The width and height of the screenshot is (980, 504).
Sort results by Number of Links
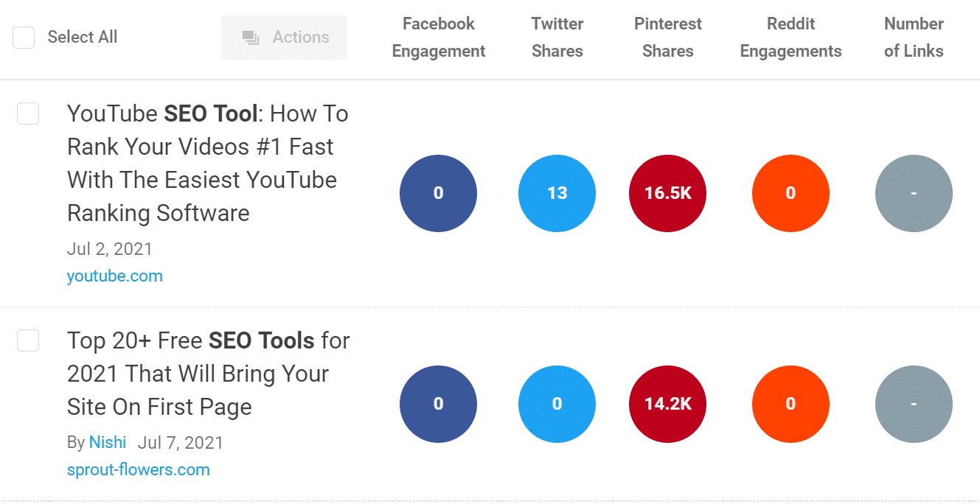(914, 37)
